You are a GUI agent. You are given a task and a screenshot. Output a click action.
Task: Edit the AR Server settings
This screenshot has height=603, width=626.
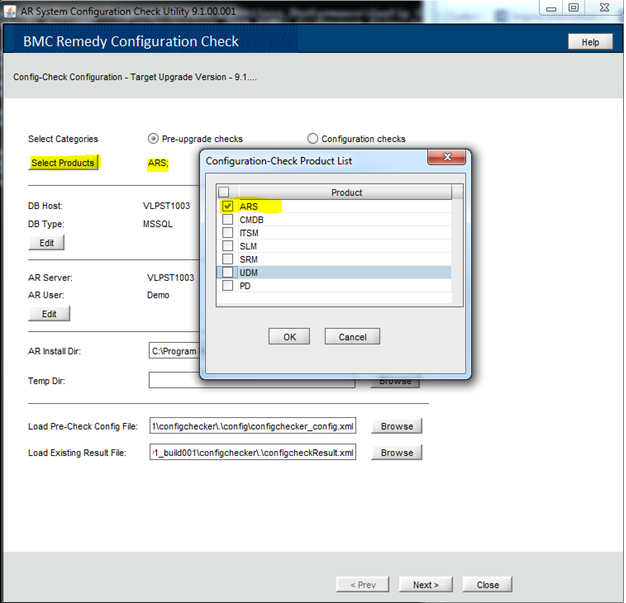pos(49,314)
